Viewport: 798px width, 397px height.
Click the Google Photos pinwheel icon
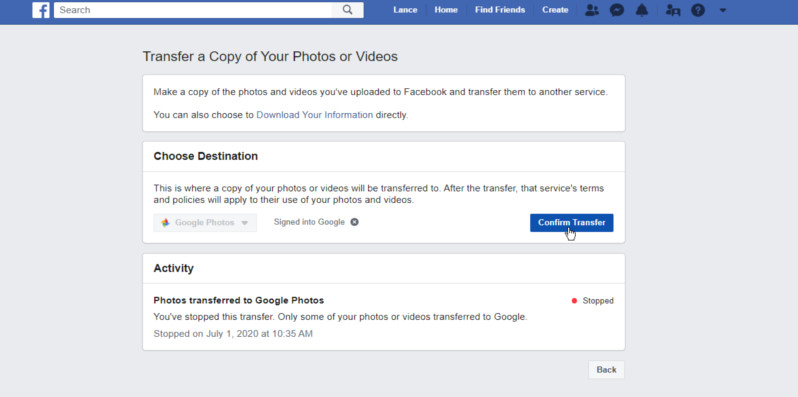tap(165, 222)
